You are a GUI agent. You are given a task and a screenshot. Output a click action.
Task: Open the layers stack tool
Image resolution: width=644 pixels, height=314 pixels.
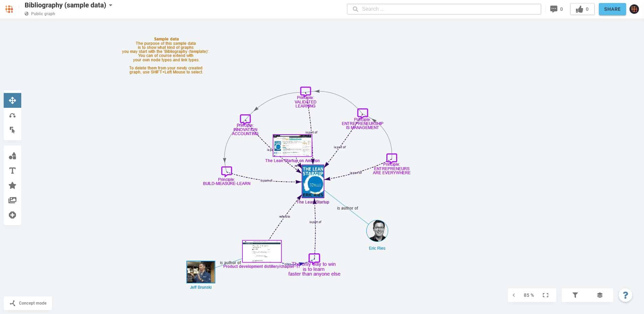coord(599,295)
